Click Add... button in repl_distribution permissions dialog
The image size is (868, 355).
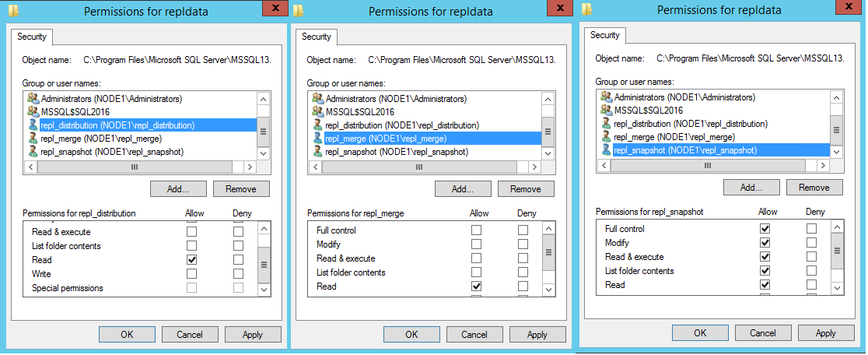(x=177, y=188)
